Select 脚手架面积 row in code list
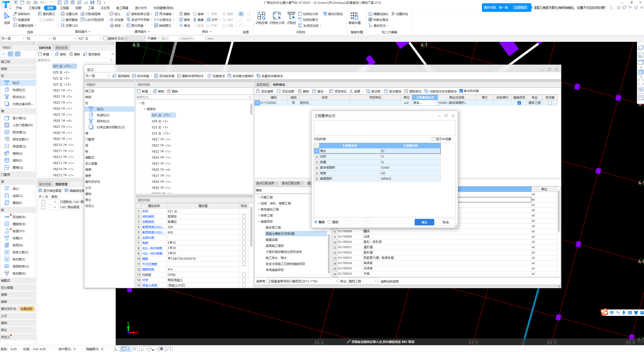Screen dimensions: 644x352 point(377,167)
